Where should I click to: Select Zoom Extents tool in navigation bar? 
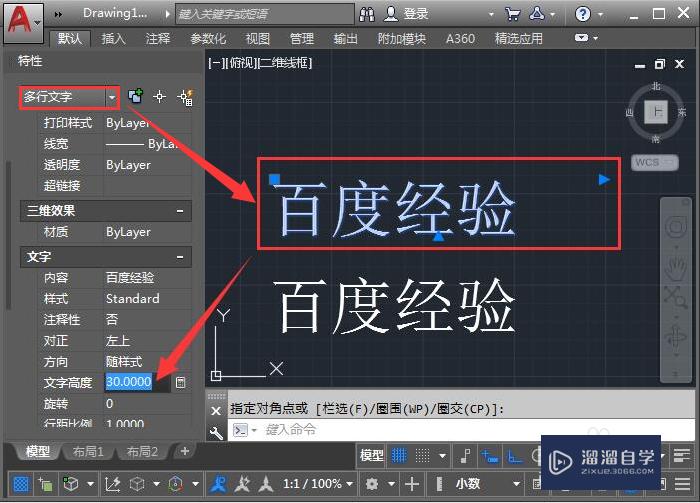point(676,297)
